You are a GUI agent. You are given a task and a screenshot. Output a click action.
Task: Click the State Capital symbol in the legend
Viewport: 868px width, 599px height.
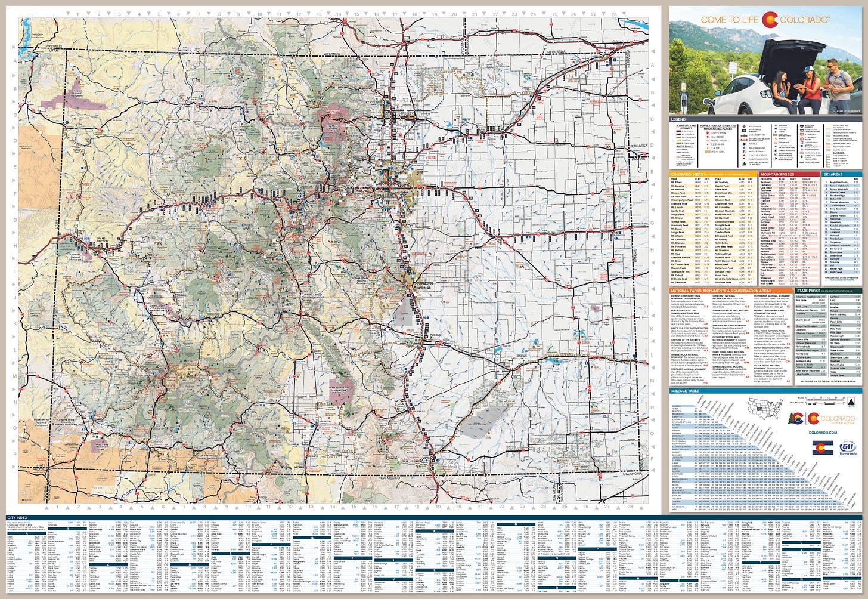click(708, 133)
